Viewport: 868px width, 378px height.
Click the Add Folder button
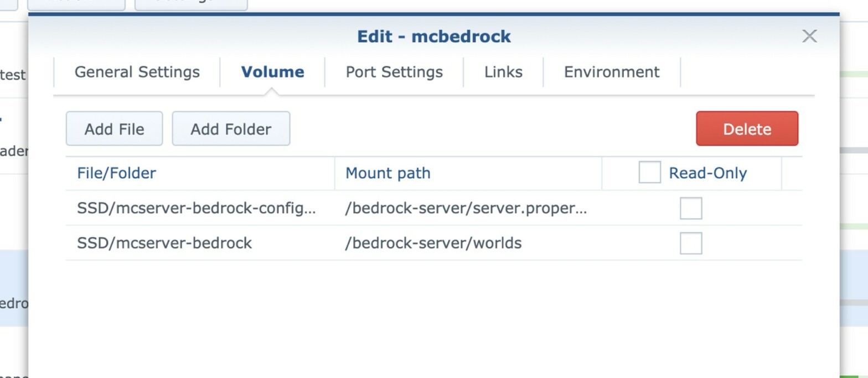coord(231,129)
